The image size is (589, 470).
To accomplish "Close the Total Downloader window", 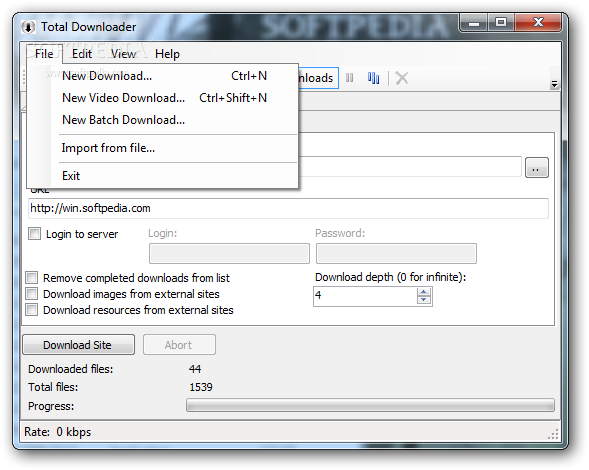I will click(x=538, y=23).
